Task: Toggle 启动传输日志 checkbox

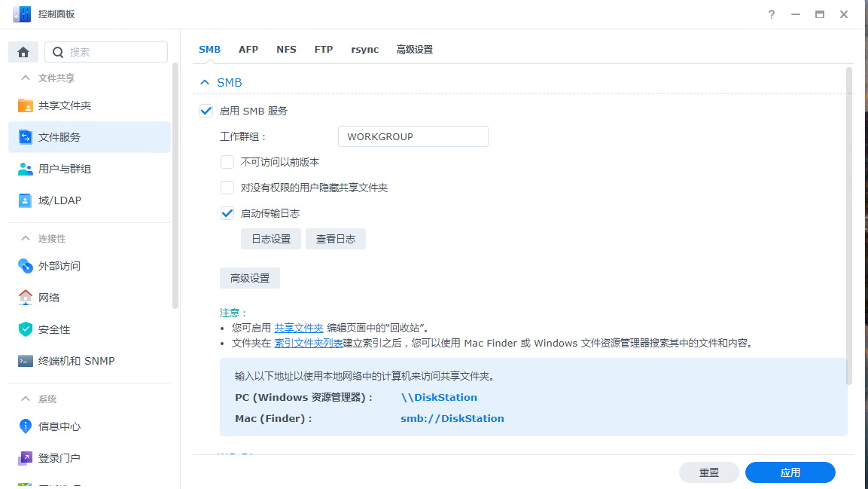Action: tap(227, 213)
